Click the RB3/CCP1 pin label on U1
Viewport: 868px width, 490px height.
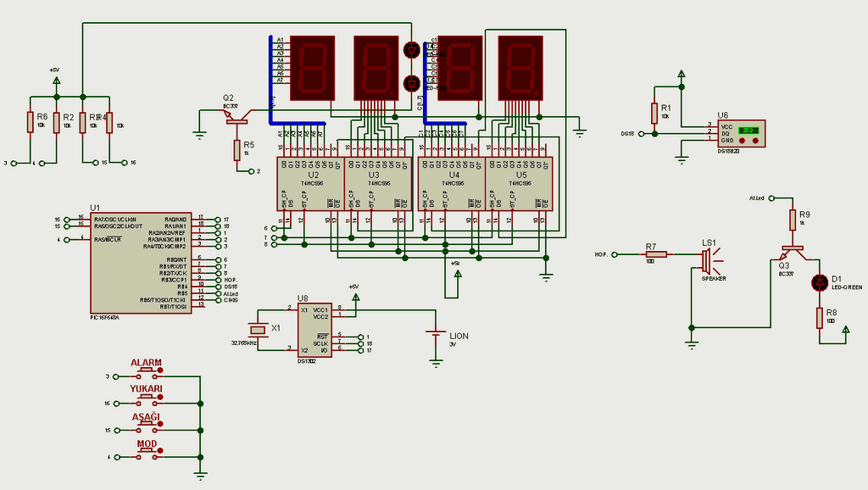(174, 280)
